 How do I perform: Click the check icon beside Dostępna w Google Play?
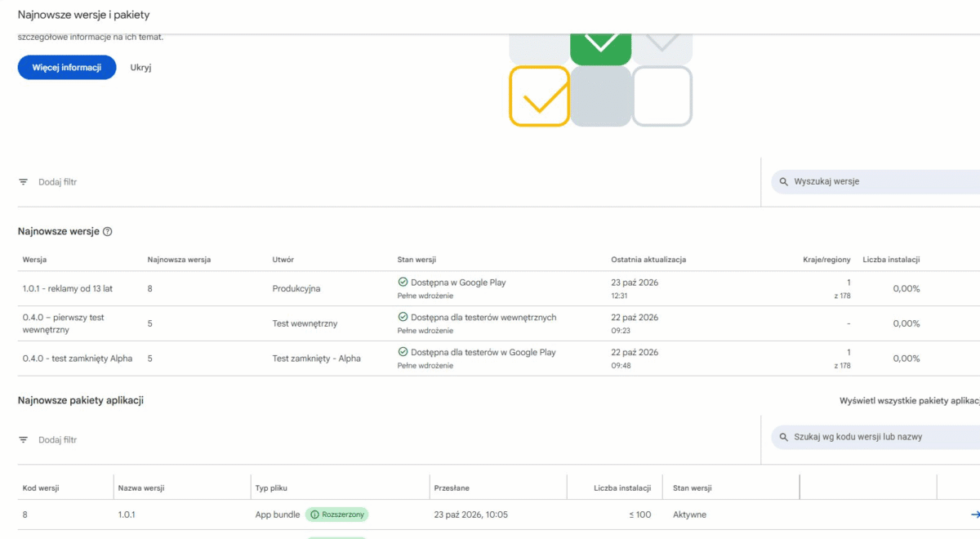403,283
